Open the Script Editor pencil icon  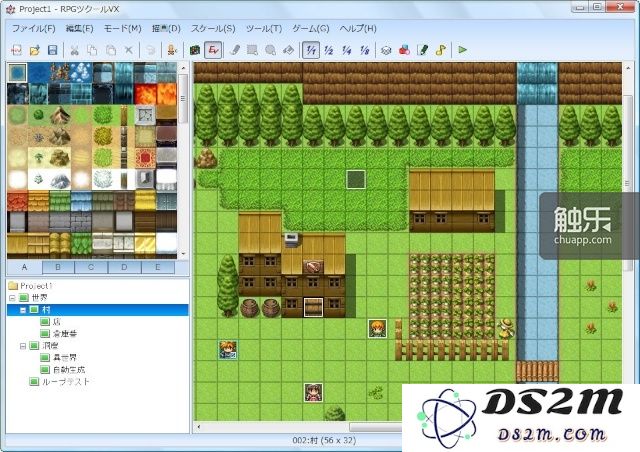point(422,50)
